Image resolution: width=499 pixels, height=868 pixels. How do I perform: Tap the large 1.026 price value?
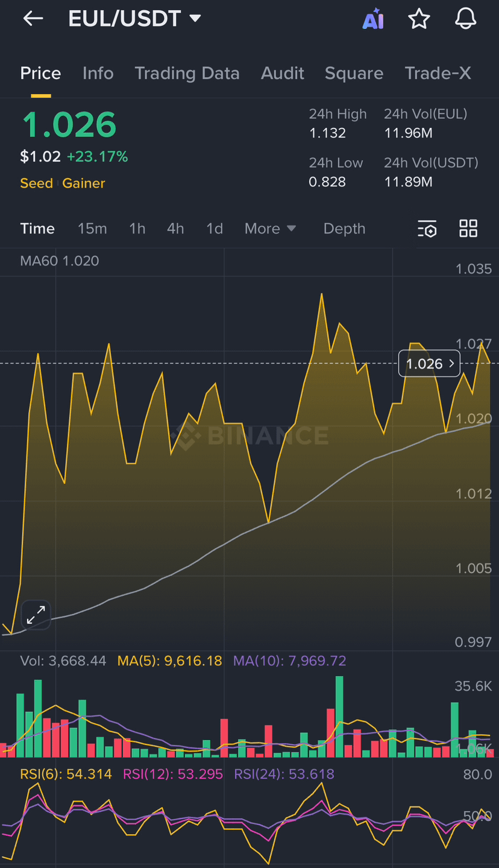pyautogui.click(x=69, y=125)
